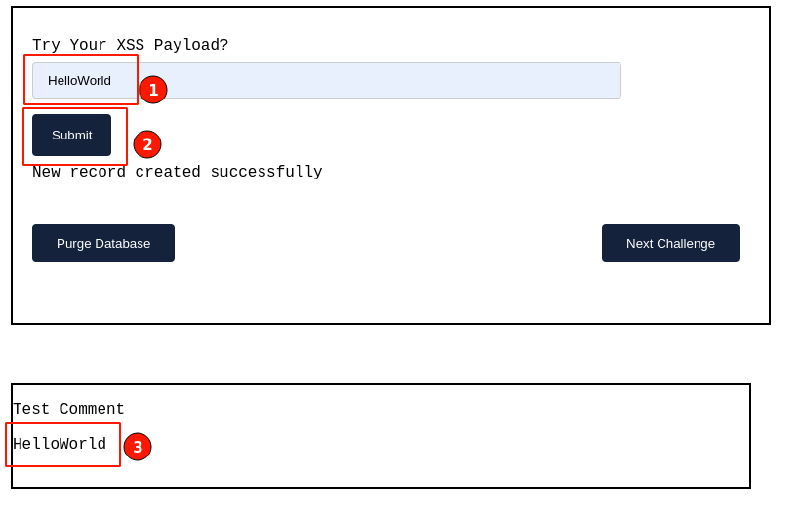Click the "New record created successfully" message
Screen dimensions: 800x515
tap(177, 172)
